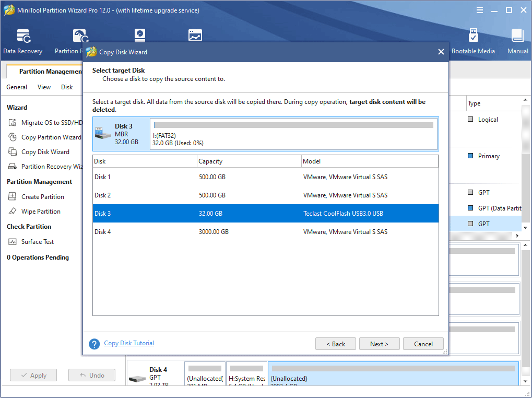The width and height of the screenshot is (532, 398).
Task: Click the GPT (Data Partition) blue swatch
Action: tap(470, 208)
